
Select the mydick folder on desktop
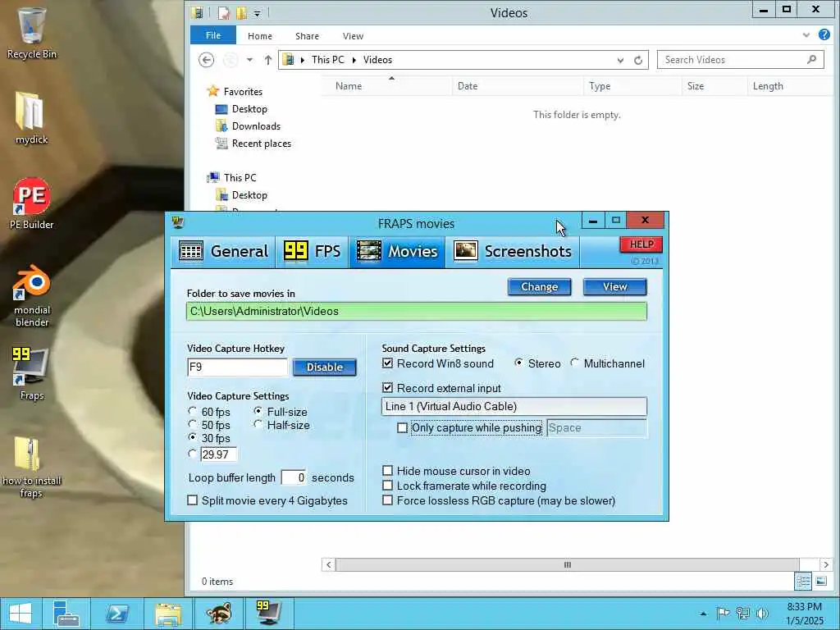[x=31, y=118]
